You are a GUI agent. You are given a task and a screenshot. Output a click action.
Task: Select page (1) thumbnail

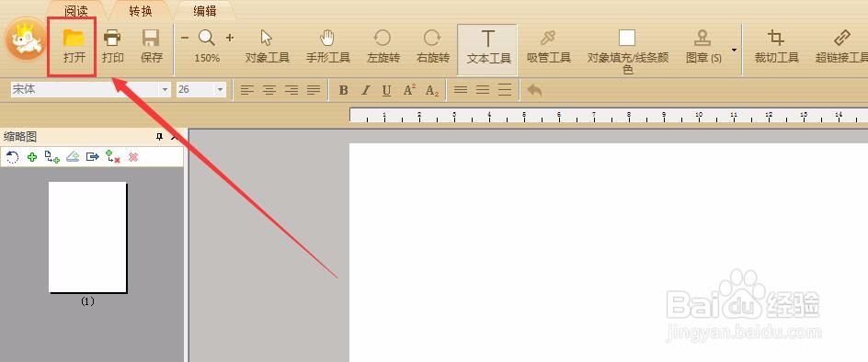pos(87,237)
